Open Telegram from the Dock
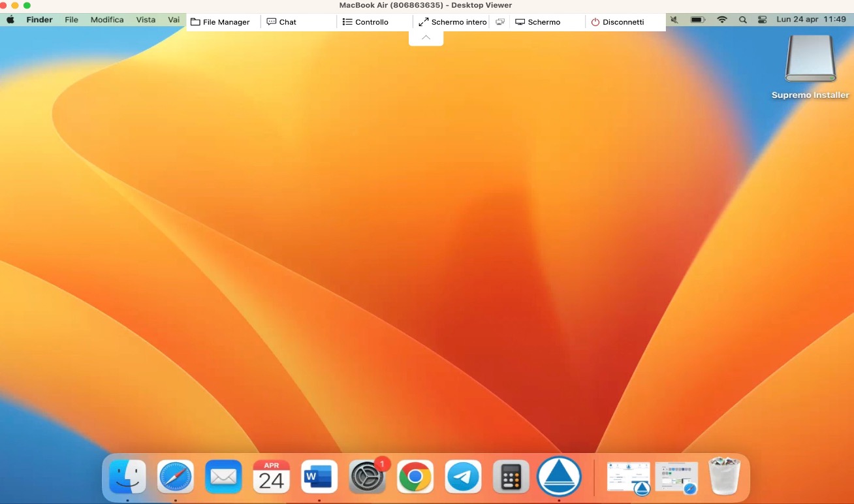 coord(463,477)
